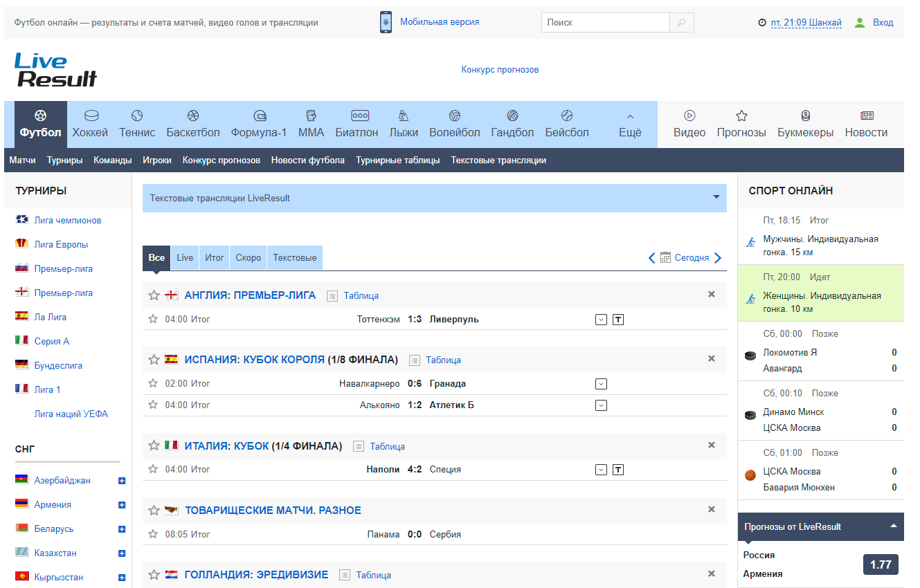Favorite the Англия: Премьер-лига tournament star
This screenshot has width=920, height=588.
point(154,295)
